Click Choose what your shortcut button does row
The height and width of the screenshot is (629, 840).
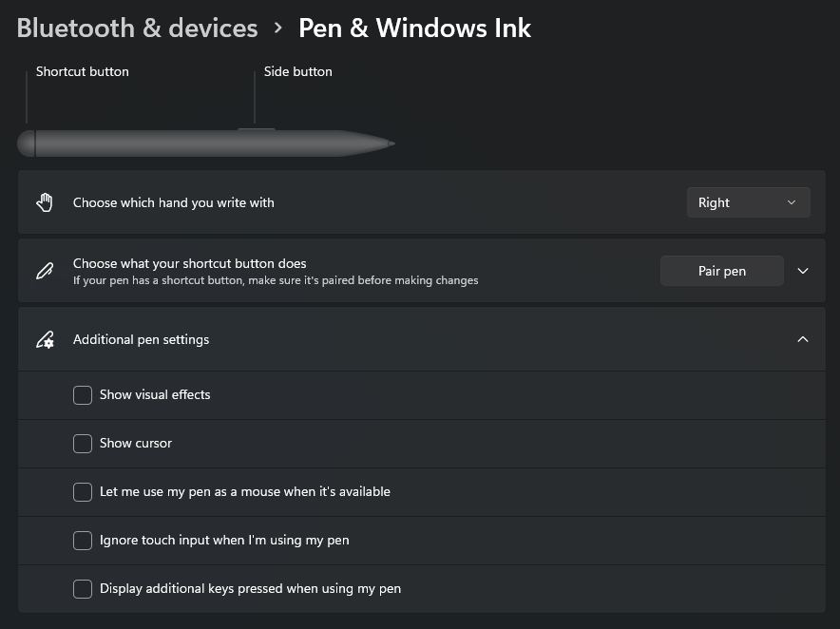coord(422,271)
